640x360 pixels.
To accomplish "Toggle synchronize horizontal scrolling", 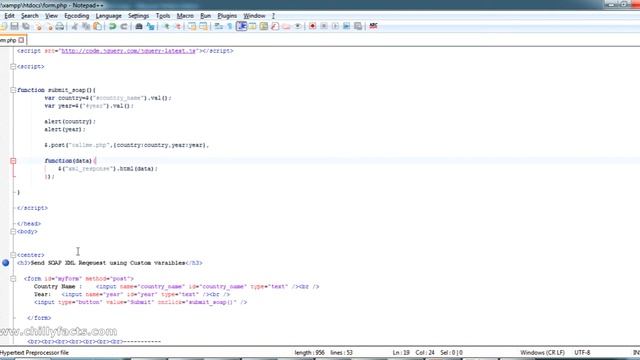I will (203, 27).
